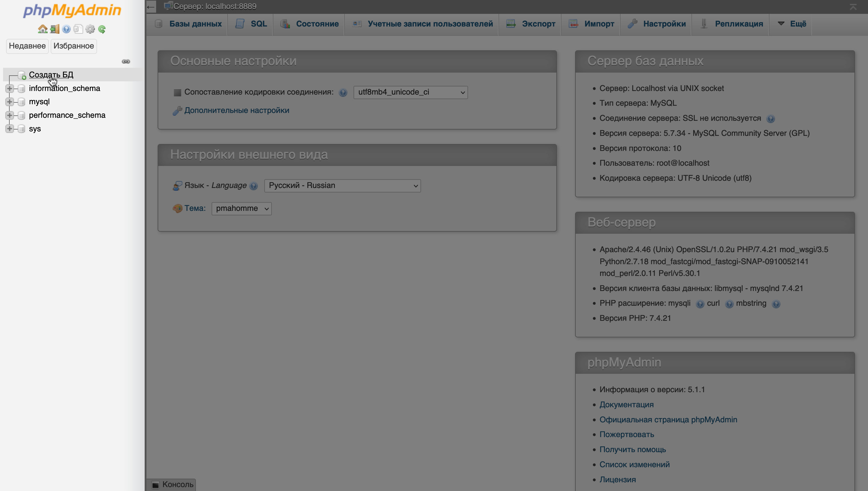Click the database icon next to mysql
This screenshot has width=868, height=491.
(21, 102)
